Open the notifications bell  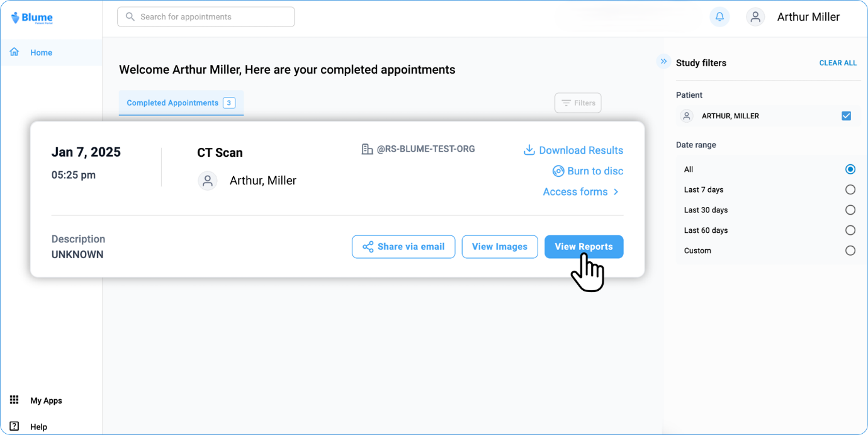coord(719,17)
